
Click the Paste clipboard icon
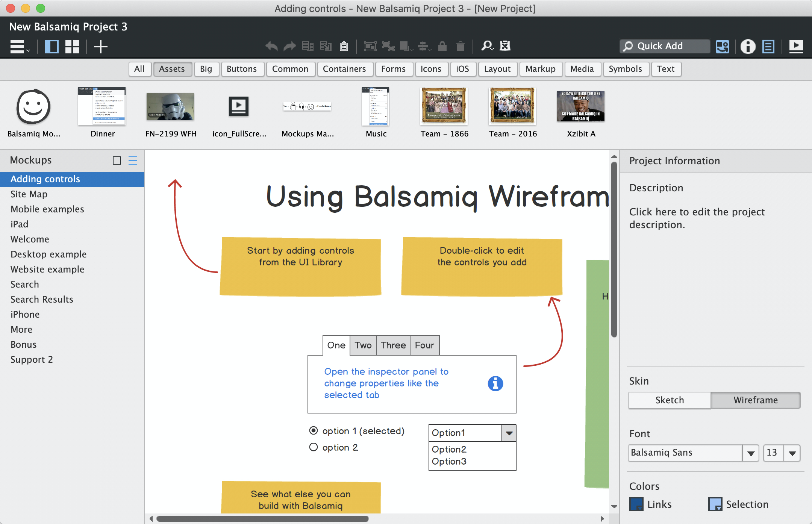point(344,46)
